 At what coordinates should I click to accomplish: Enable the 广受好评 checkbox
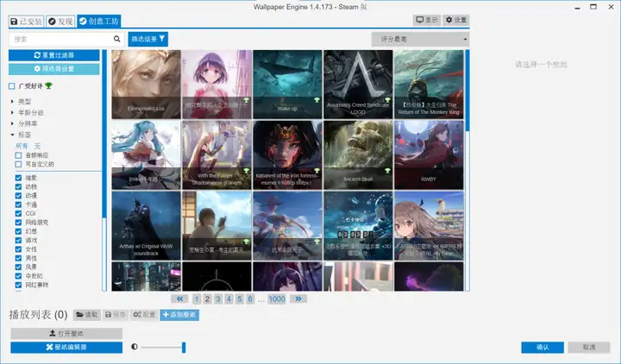[12, 86]
